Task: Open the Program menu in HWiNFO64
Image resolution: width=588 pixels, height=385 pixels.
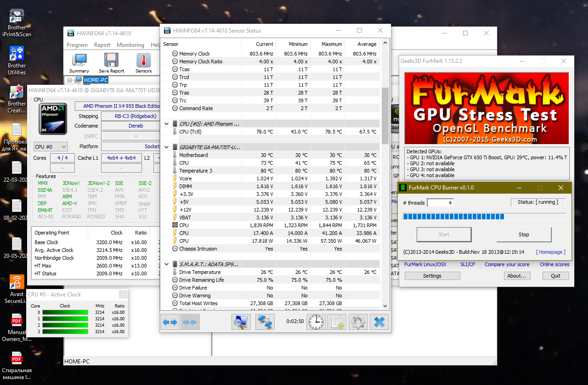Action: 77,45
